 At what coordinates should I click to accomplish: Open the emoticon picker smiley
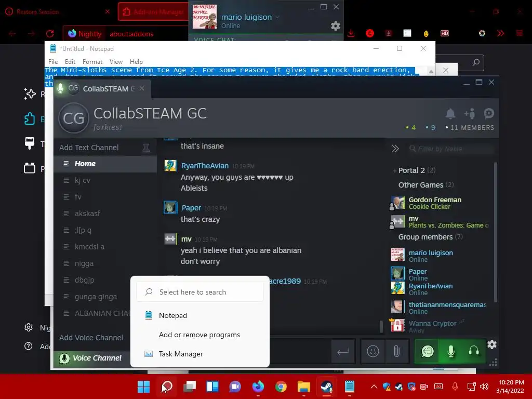pyautogui.click(x=373, y=351)
